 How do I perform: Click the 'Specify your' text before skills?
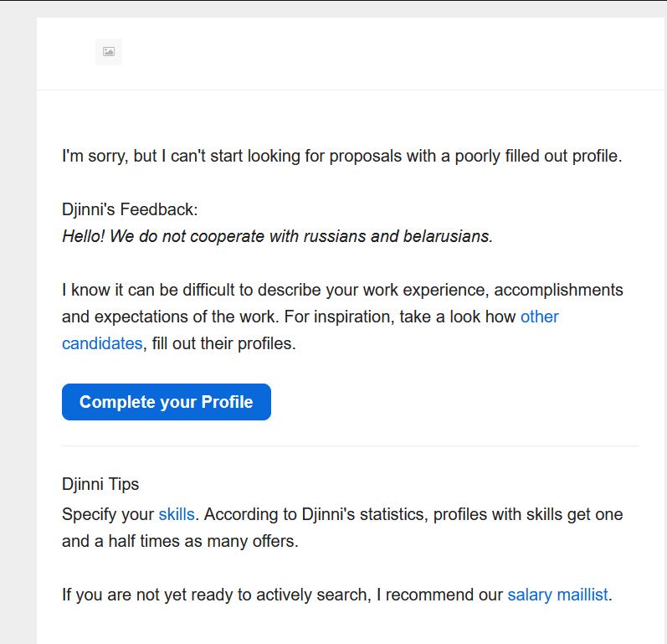tap(108, 514)
